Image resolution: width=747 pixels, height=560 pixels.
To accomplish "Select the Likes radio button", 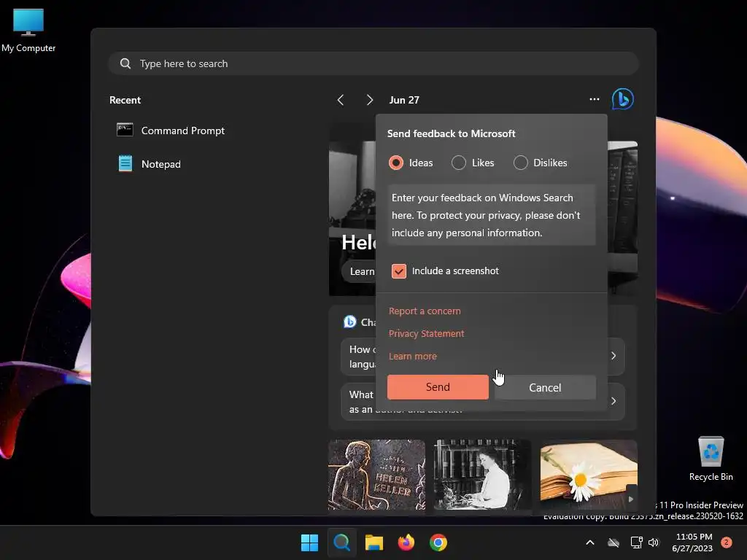I will tap(458, 163).
